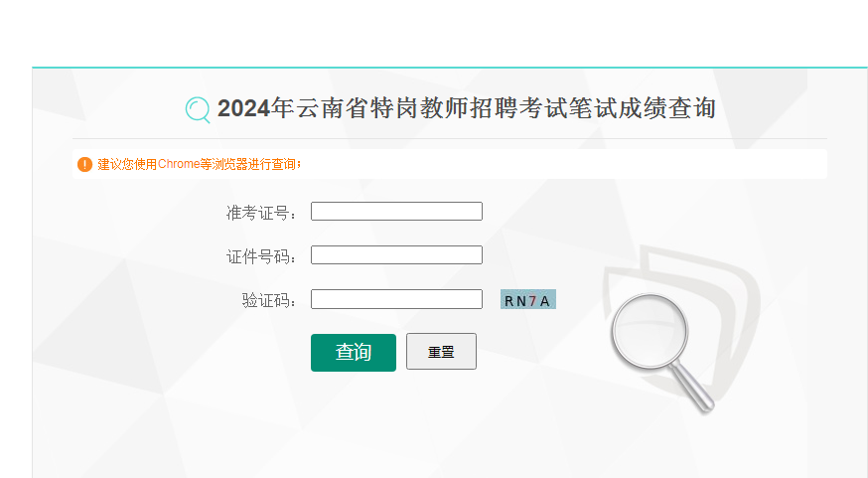
Task: Focus the 准考证号 input field
Action: (x=396, y=212)
